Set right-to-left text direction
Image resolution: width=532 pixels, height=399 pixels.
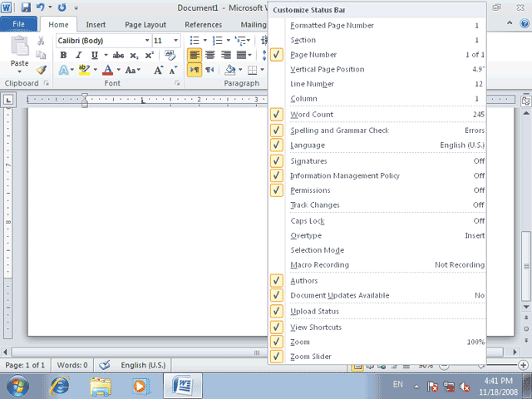(209, 70)
